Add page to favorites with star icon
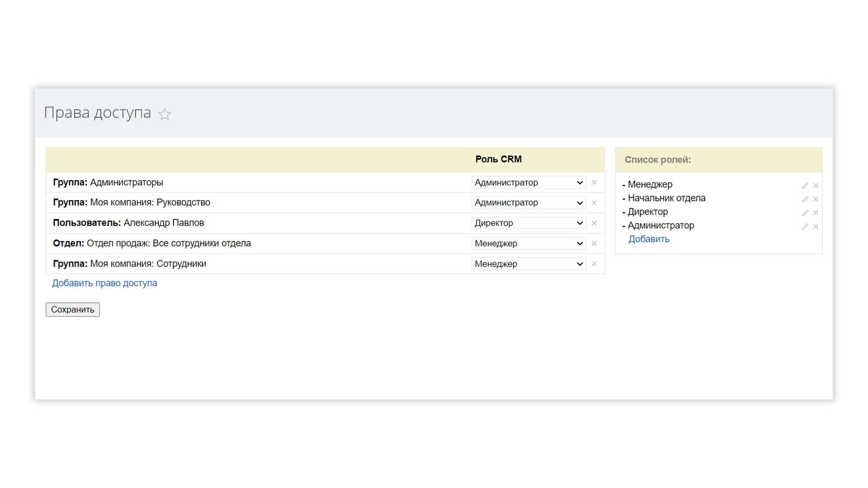Image resolution: width=868 pixels, height=488 pixels. click(165, 114)
